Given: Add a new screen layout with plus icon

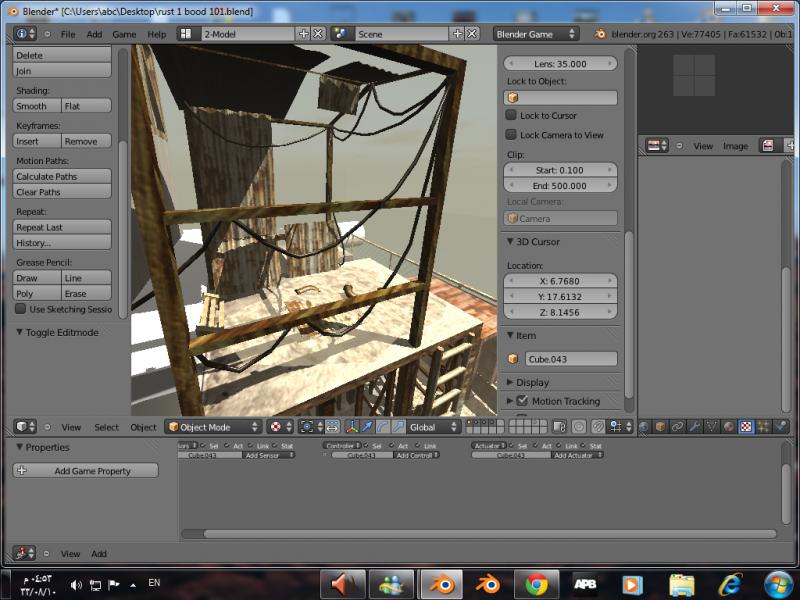Looking at the screenshot, I should 303,33.
